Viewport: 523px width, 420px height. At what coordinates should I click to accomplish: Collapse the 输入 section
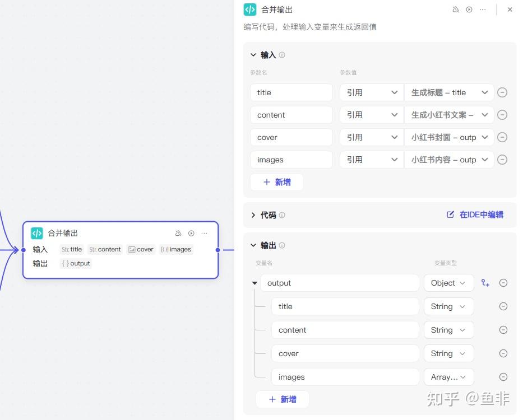coord(253,54)
